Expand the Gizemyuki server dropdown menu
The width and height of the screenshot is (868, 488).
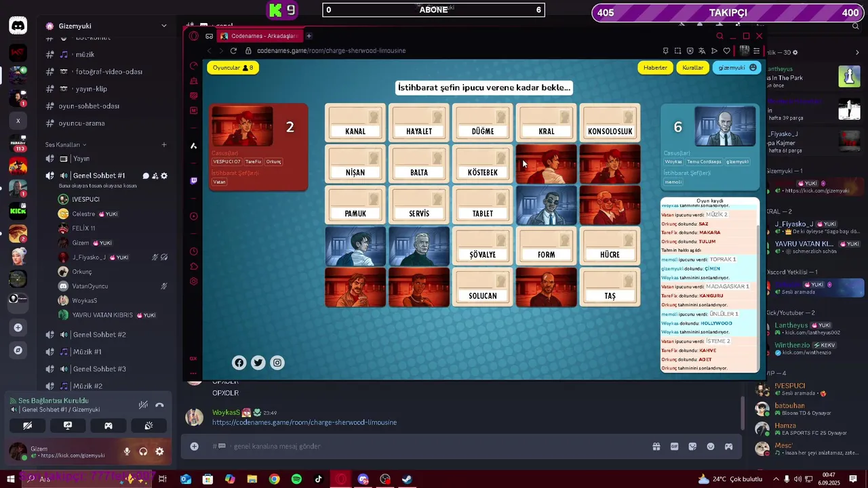(163, 26)
